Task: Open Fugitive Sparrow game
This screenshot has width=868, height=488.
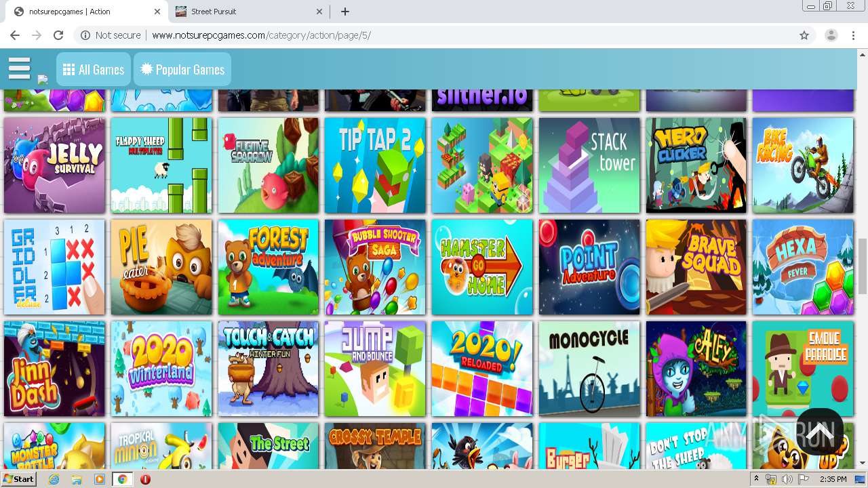Action: (269, 165)
